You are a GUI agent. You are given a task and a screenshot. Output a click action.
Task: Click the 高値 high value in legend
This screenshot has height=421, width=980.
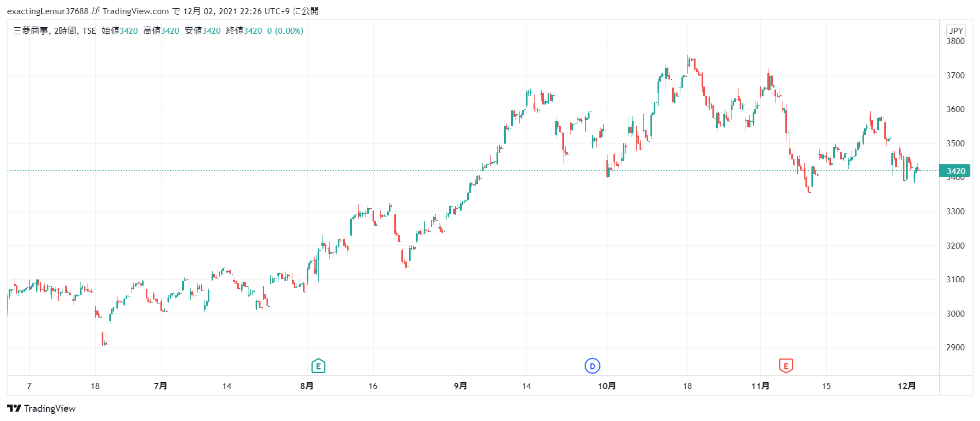(170, 31)
